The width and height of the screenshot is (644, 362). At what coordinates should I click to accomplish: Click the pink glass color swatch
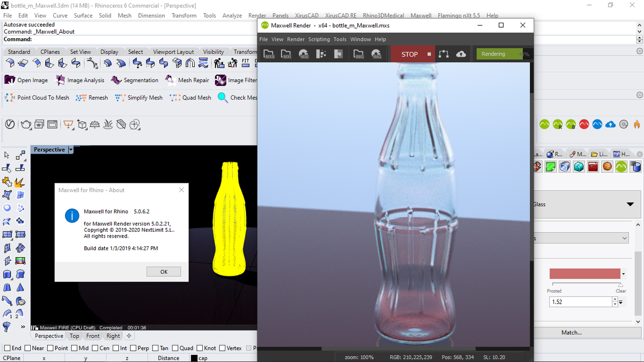point(585,273)
